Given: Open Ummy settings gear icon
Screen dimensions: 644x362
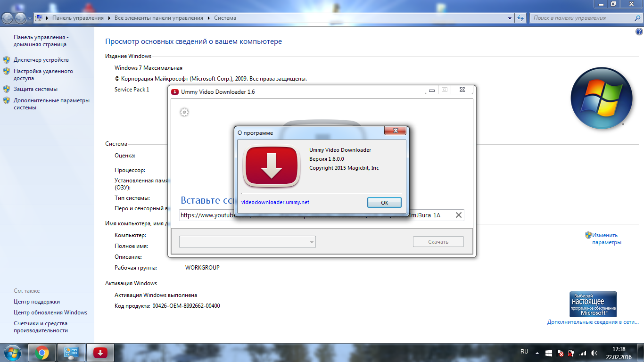Looking at the screenshot, I should tap(184, 112).
